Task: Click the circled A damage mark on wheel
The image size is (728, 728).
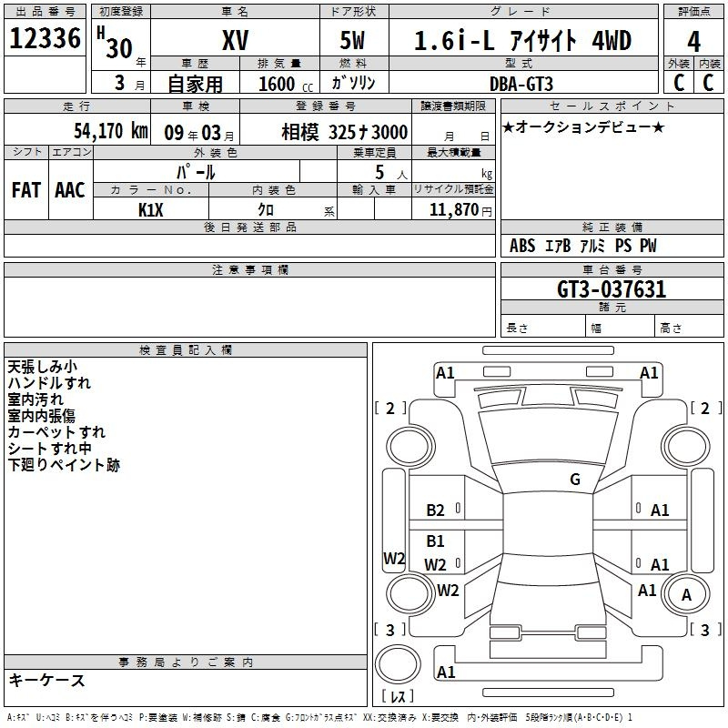Action: (686, 595)
